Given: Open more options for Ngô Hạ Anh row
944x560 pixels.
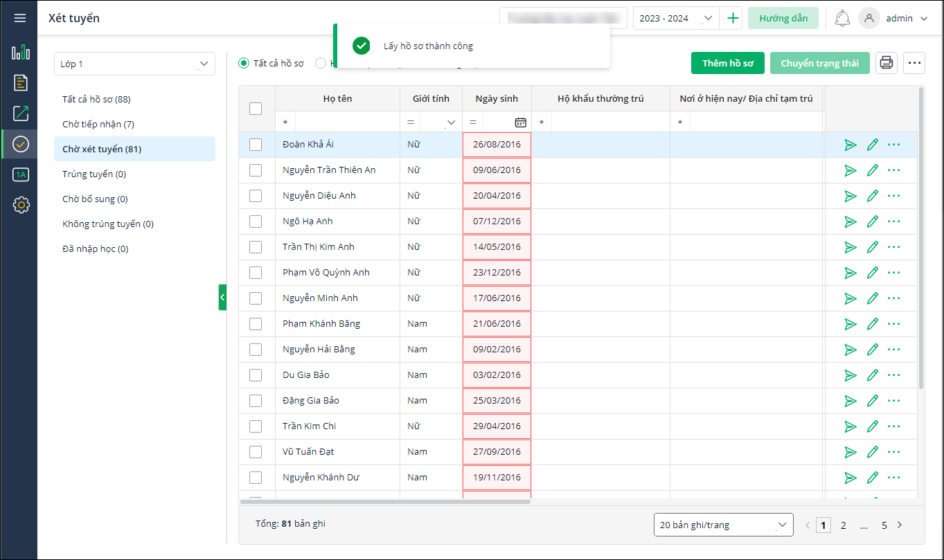Looking at the screenshot, I should (x=894, y=222).
